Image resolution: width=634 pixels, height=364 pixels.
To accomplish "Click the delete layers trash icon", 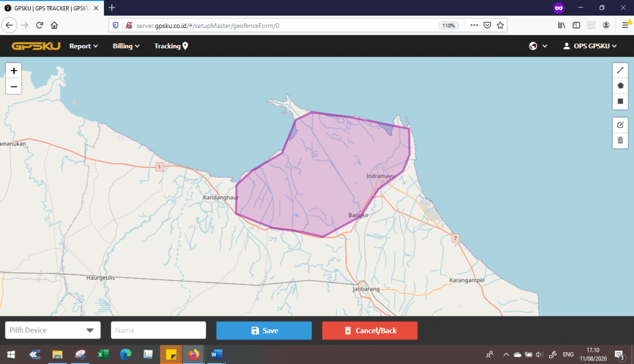I will tap(620, 140).
